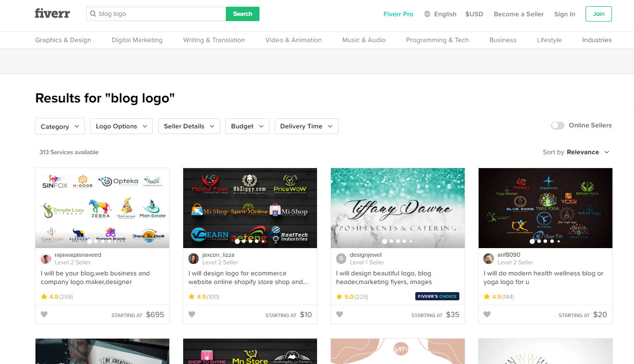
Task: Click the star rating of jaxcon_lizza gig
Action: [x=204, y=297]
